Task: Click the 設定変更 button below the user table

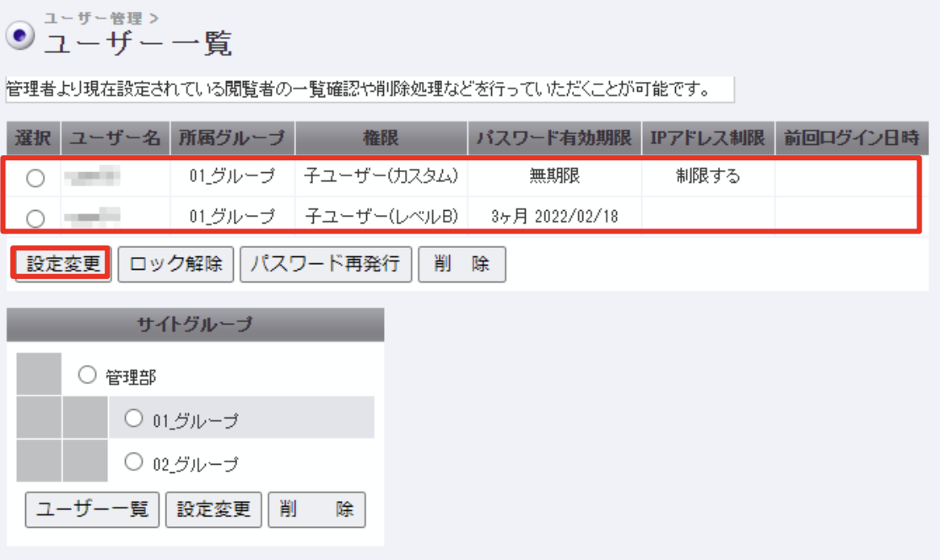Action: 63,263
